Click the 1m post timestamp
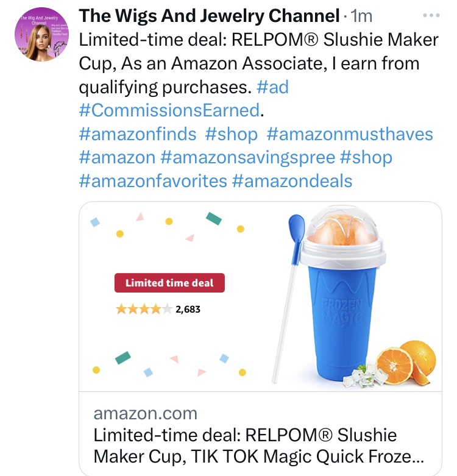Screen dimensions: 457x476 point(361,16)
